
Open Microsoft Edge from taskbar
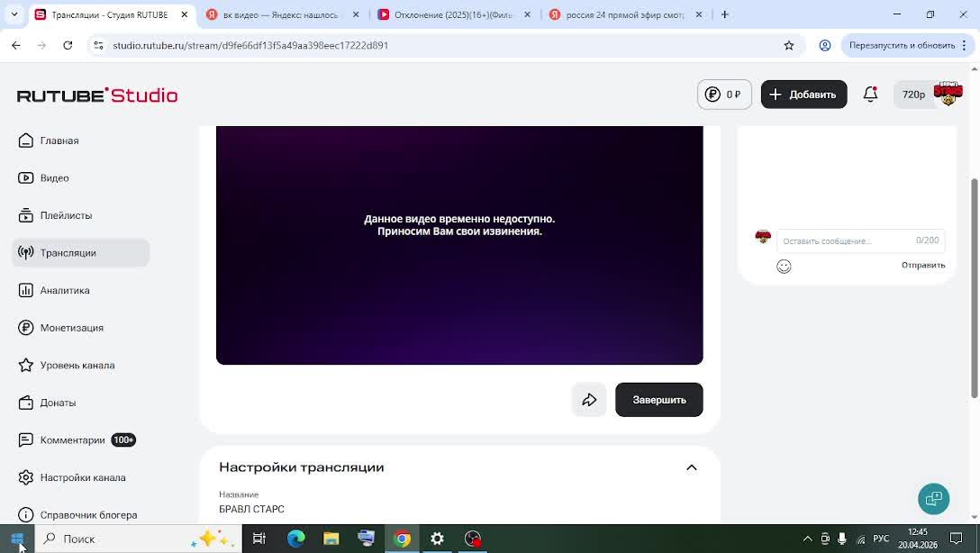click(295, 539)
